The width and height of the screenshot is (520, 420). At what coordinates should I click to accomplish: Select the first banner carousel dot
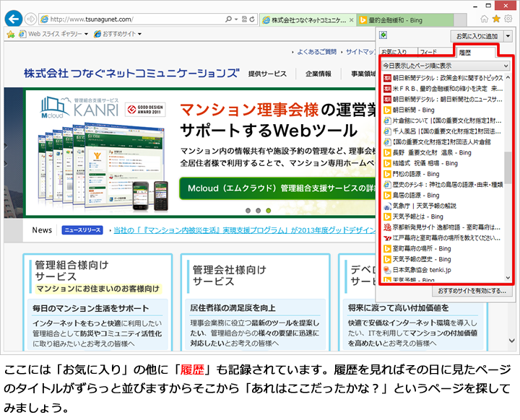(x=248, y=211)
